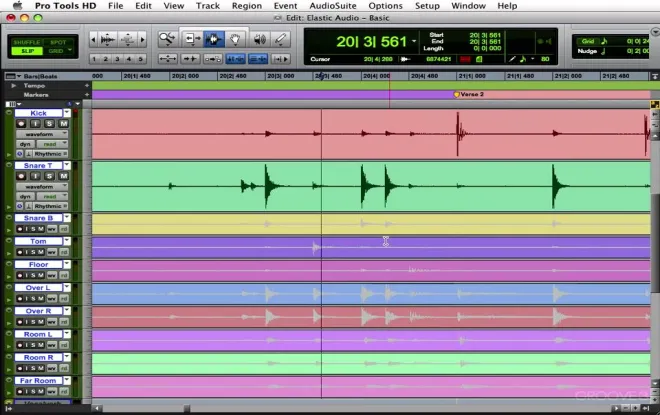The height and width of the screenshot is (415, 660).
Task: Select Slip edit mode
Action: click(27, 51)
